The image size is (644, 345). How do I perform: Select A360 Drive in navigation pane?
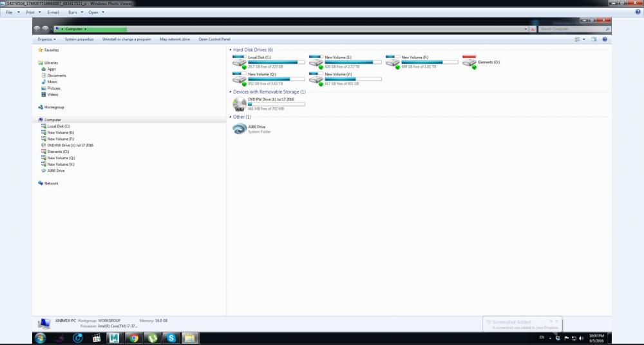click(x=53, y=171)
